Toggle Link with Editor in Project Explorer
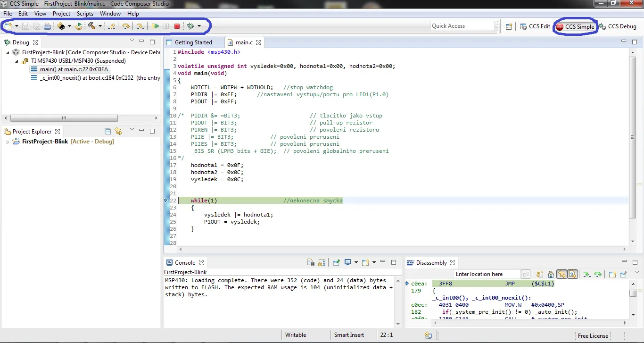This screenshot has height=343, width=644. tap(118, 132)
